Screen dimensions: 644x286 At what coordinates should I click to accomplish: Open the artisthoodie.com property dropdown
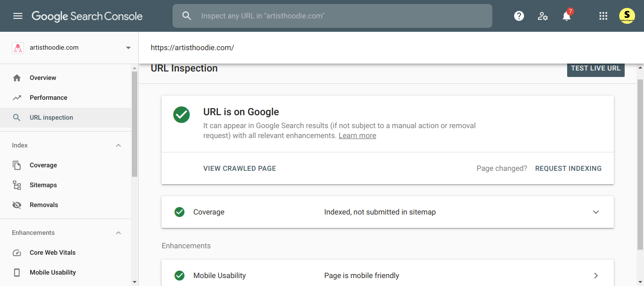click(128, 48)
